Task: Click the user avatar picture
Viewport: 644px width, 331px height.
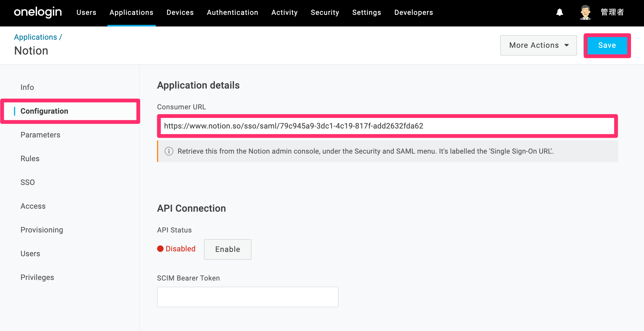Action: [585, 12]
